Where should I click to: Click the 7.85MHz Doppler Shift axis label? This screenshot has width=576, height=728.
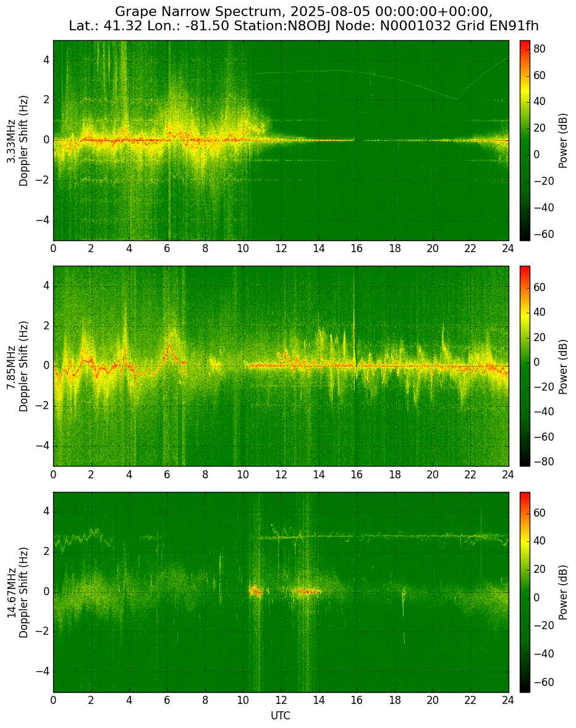pyautogui.click(x=17, y=366)
